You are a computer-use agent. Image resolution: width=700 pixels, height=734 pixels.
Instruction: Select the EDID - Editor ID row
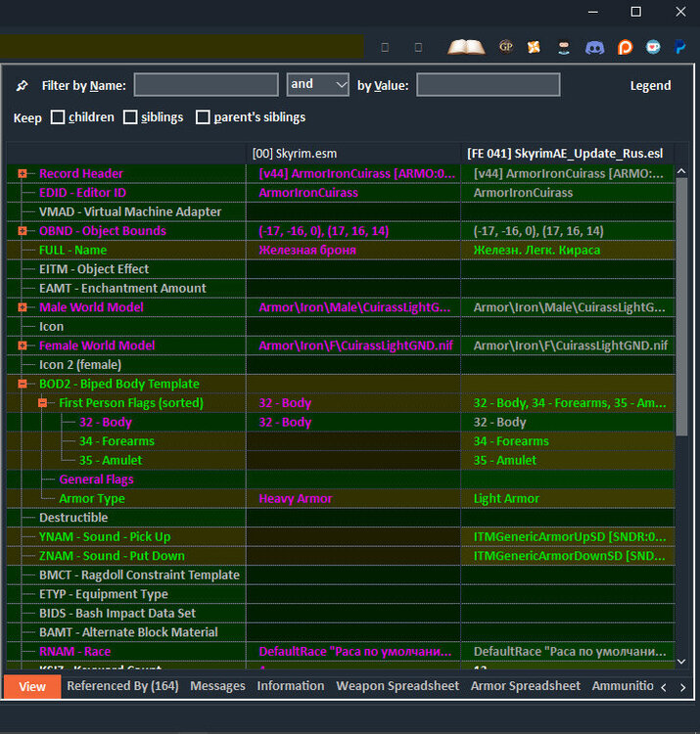(341, 193)
